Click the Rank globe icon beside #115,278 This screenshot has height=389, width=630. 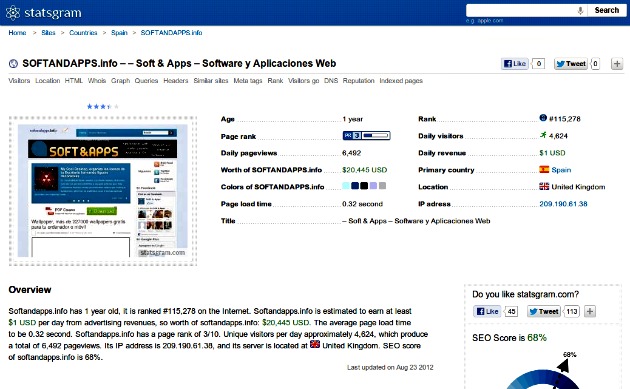(543, 118)
